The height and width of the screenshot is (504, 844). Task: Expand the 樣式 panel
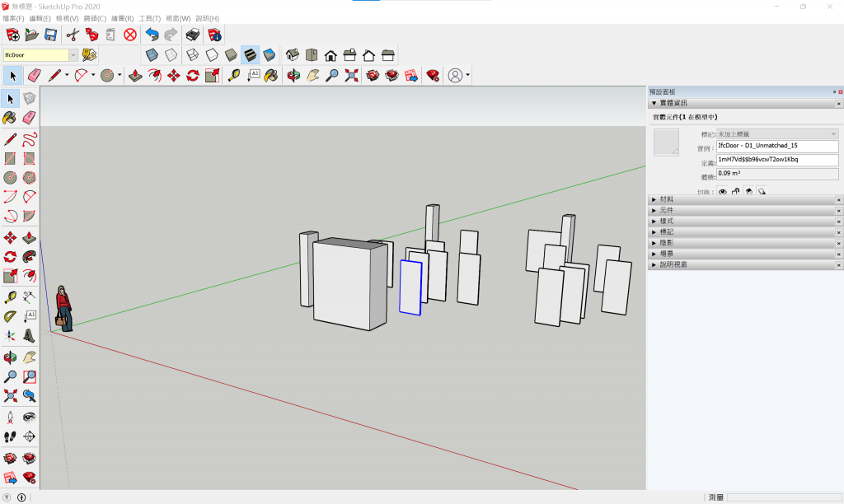[654, 221]
